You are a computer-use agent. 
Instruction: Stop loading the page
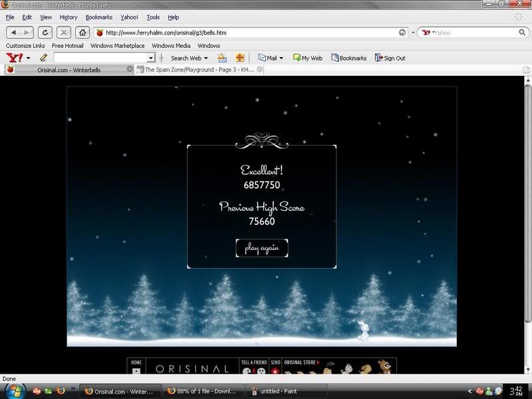pos(63,33)
